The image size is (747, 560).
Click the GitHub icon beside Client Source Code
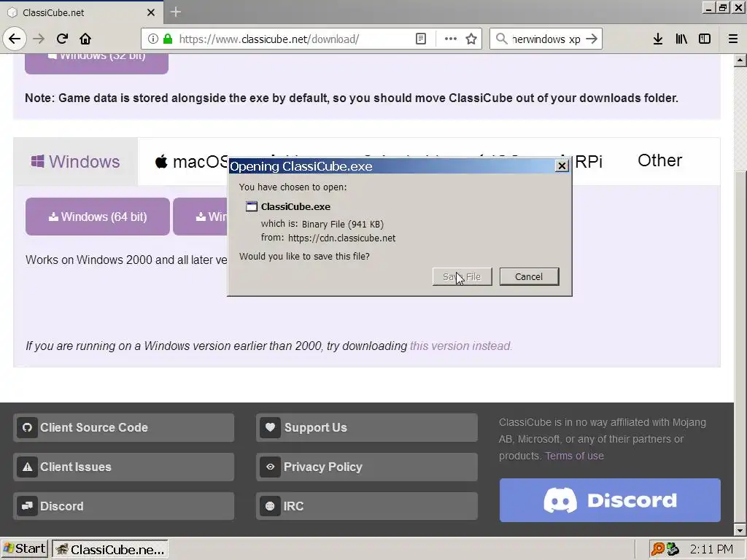tap(27, 427)
